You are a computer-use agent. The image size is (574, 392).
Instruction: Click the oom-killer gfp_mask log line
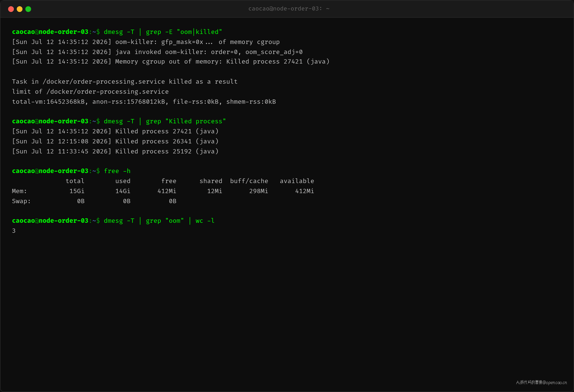pyautogui.click(x=146, y=42)
